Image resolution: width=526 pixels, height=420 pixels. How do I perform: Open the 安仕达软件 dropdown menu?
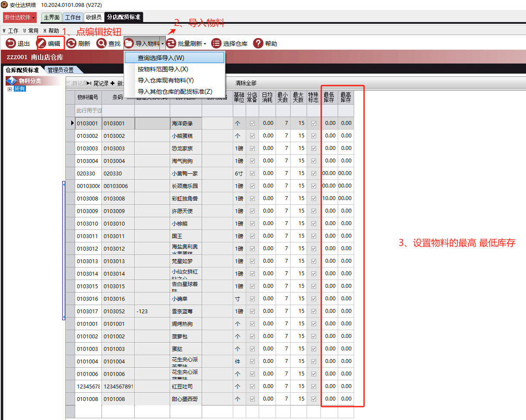click(20, 17)
